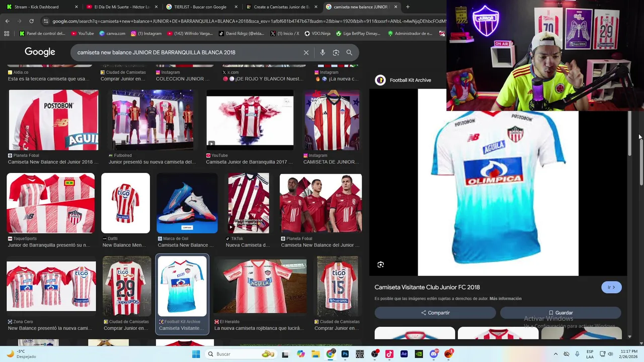Close the TIERLIST tab
644x362 pixels.
(236, 7)
